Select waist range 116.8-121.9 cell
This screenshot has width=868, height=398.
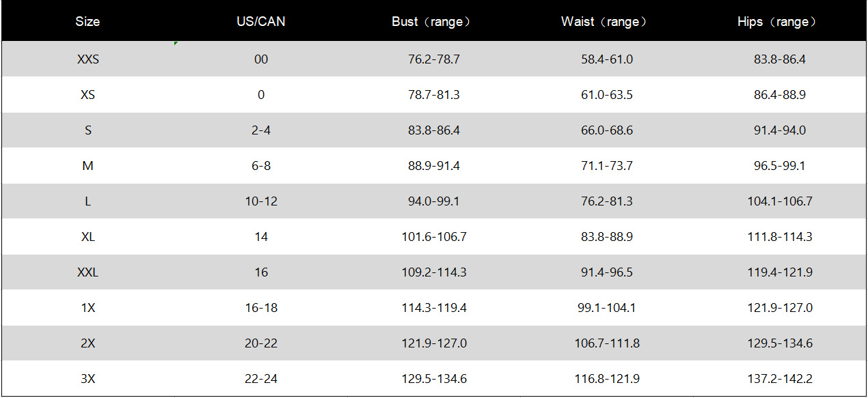tap(606, 379)
